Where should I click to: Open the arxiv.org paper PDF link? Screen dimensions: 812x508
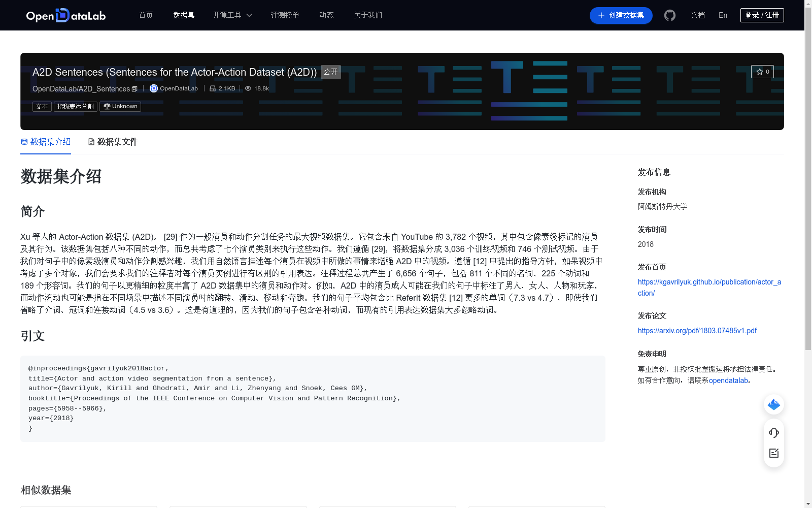697,331
